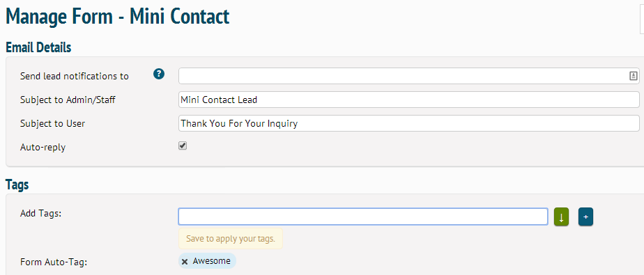Viewport: 644px width, 275px height.
Task: Click the Subject to Admin/Staff field
Action: click(x=408, y=100)
